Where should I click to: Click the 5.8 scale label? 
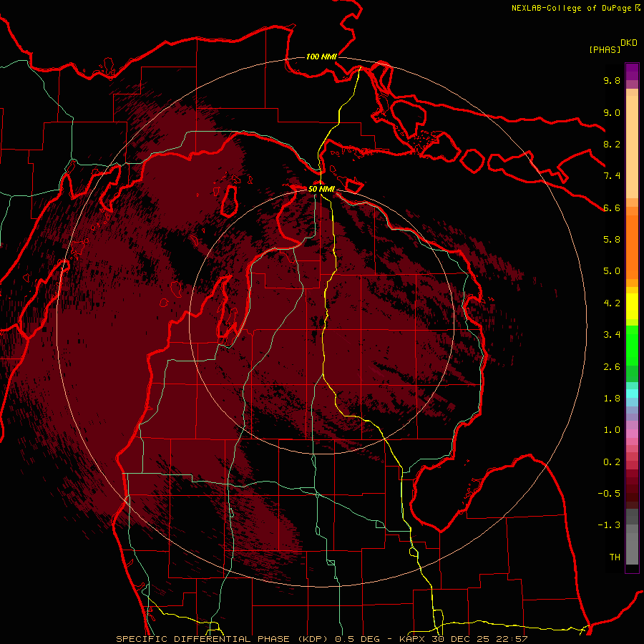point(612,240)
